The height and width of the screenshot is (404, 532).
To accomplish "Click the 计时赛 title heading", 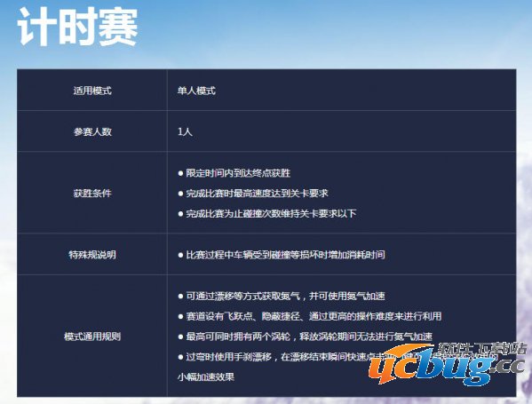I will click(x=78, y=27).
